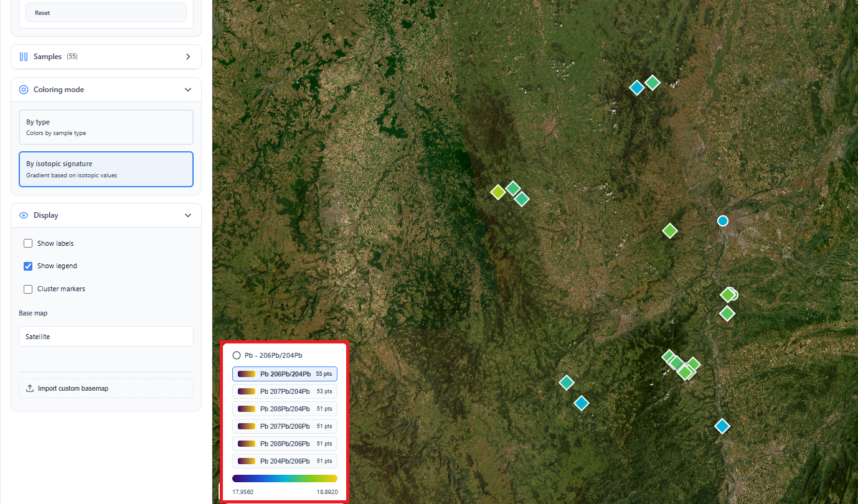Expand the Samples section chevron
858x504 pixels.
[188, 57]
